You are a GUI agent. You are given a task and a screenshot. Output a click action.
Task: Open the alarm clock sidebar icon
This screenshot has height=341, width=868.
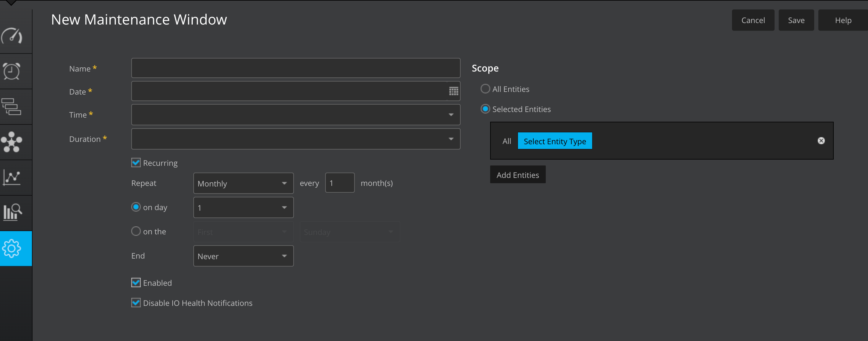coord(12,72)
